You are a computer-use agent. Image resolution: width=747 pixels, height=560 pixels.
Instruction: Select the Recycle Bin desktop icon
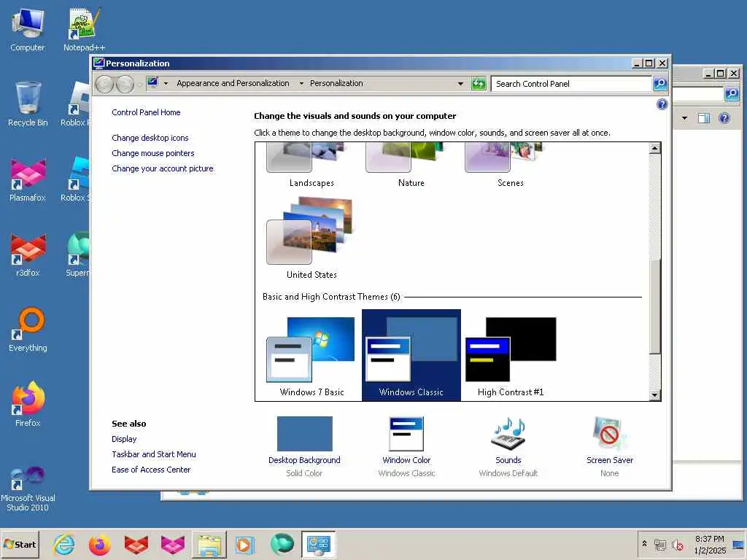[28, 104]
